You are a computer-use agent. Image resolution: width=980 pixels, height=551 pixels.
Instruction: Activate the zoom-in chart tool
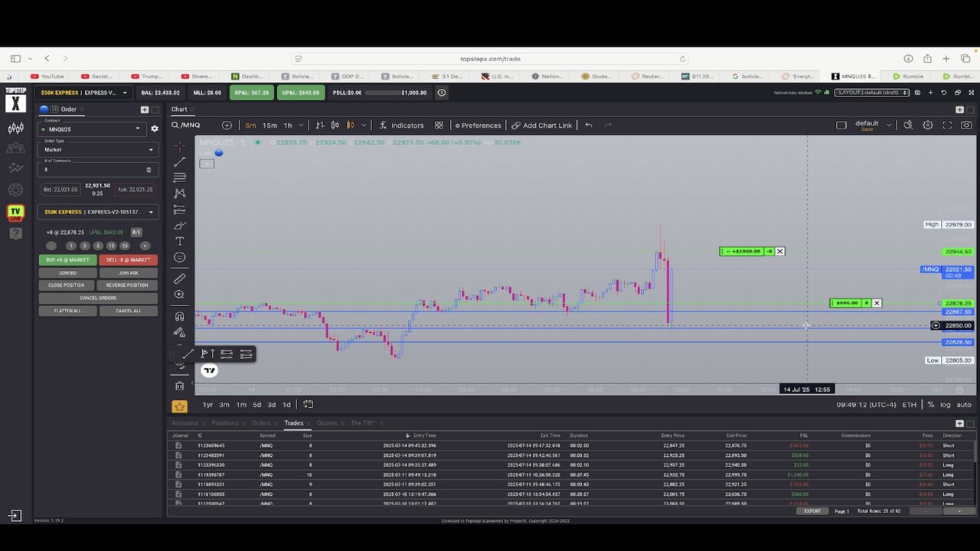tap(179, 295)
